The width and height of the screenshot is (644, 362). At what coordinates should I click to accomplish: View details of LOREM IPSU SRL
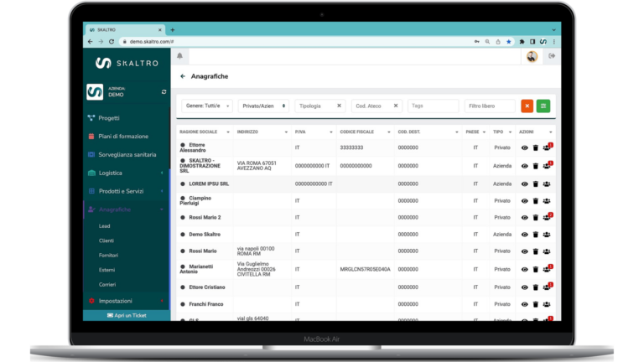[x=524, y=184]
